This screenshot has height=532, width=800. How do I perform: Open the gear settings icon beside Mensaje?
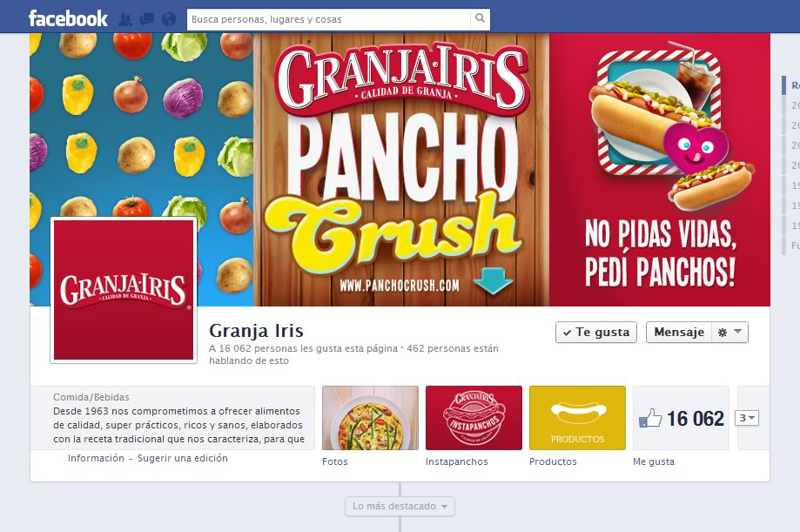pos(722,333)
